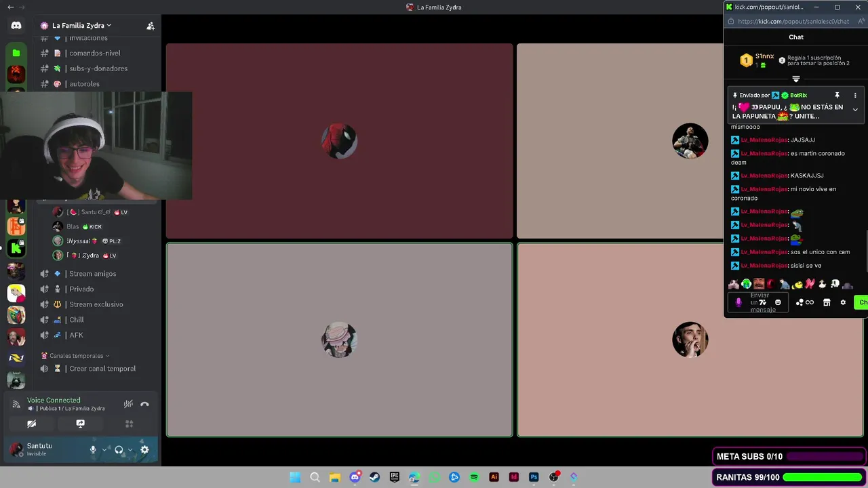Viewport: 868px width, 488px height.
Task: Open Photoshop from taskbar
Action: (534, 477)
